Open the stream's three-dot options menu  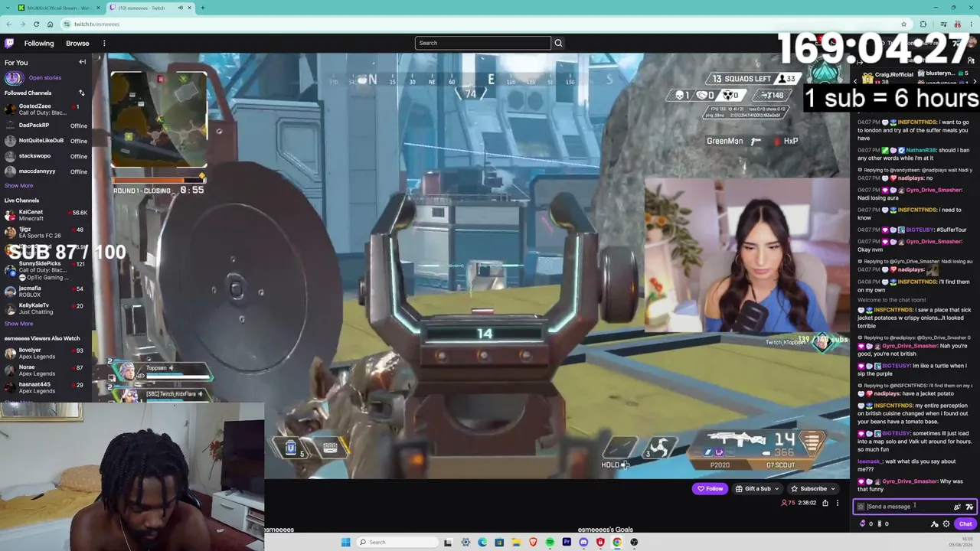pos(838,503)
